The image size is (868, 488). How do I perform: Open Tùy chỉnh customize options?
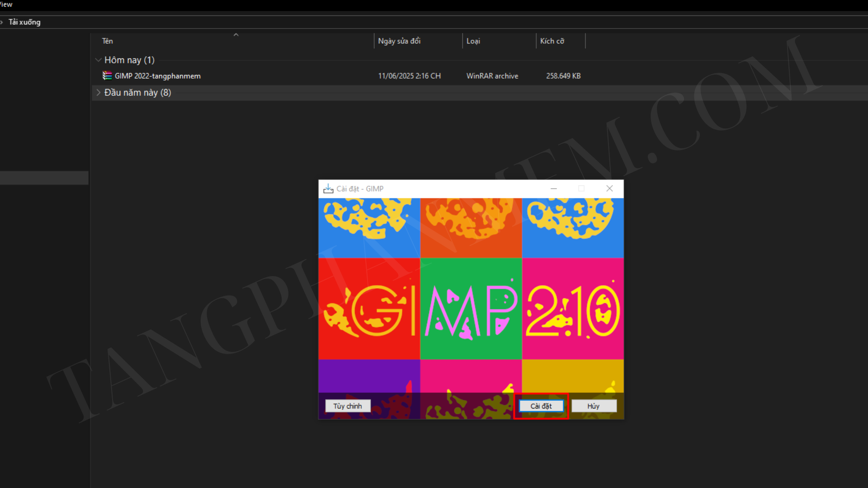tap(348, 406)
